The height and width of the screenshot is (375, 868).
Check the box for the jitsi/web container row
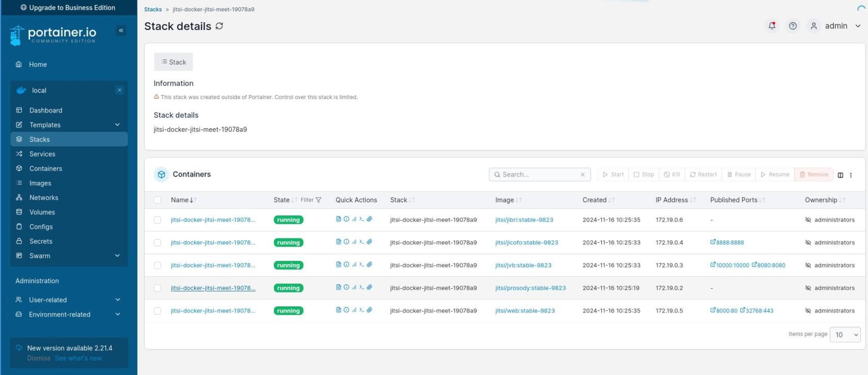tap(158, 311)
